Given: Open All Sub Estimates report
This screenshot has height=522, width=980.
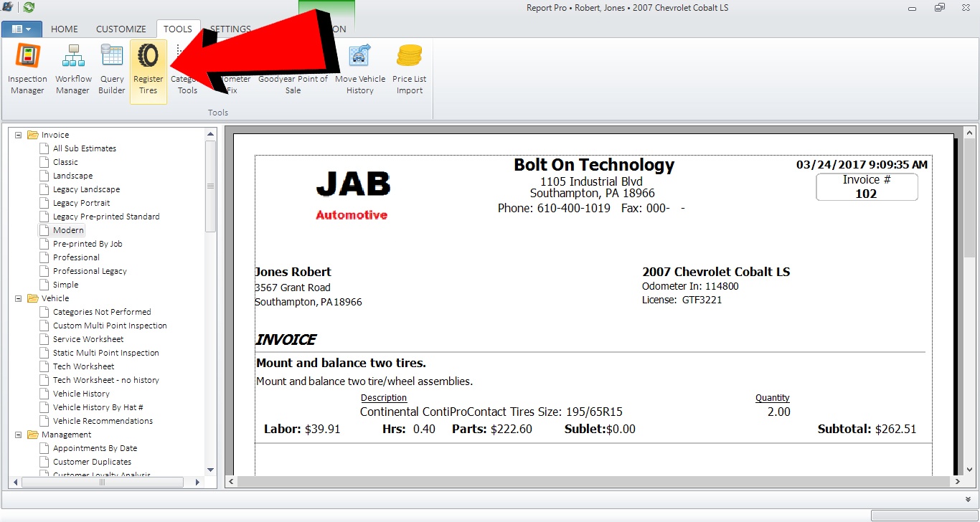Looking at the screenshot, I should 85,148.
